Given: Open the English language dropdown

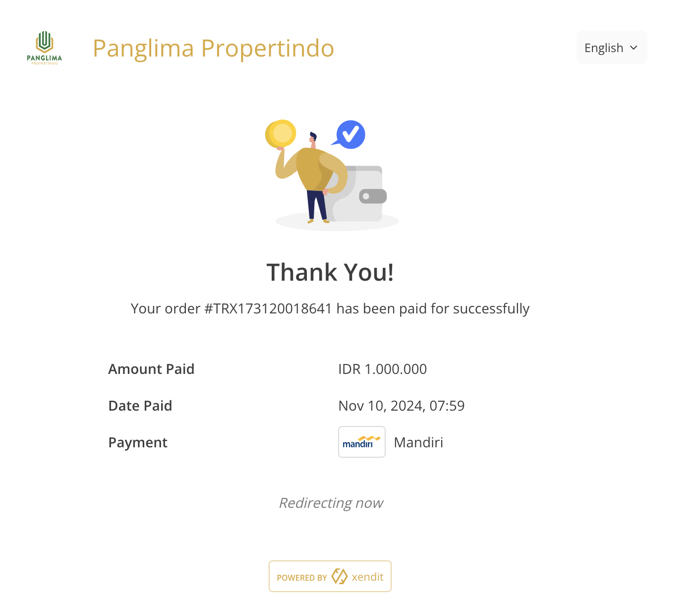Looking at the screenshot, I should point(611,48).
